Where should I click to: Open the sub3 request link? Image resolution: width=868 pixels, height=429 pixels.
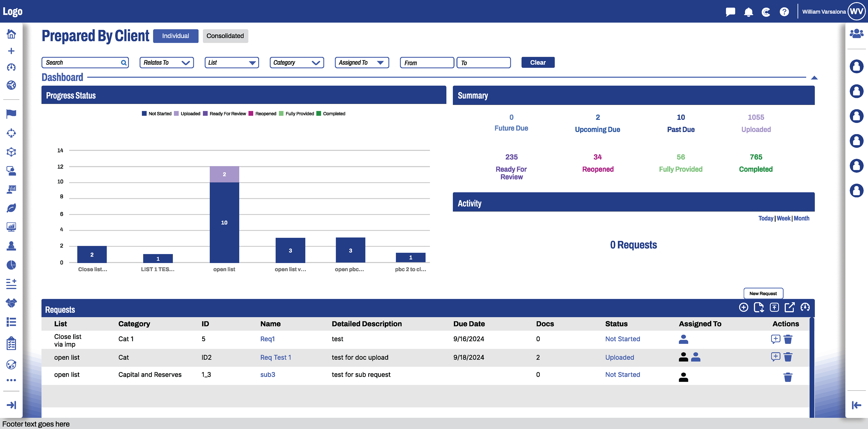pyautogui.click(x=268, y=375)
